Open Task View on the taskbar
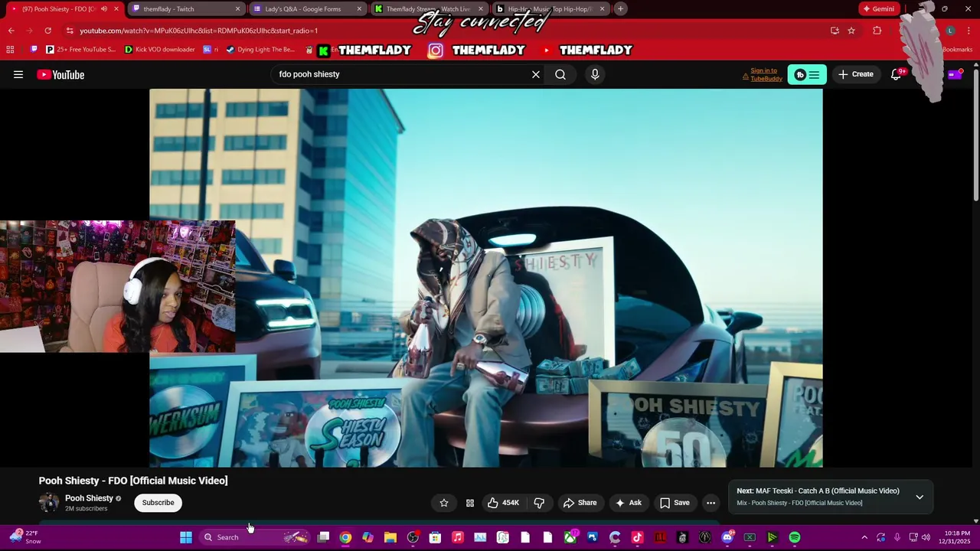Screen dimensions: 980x551 (x=323, y=537)
